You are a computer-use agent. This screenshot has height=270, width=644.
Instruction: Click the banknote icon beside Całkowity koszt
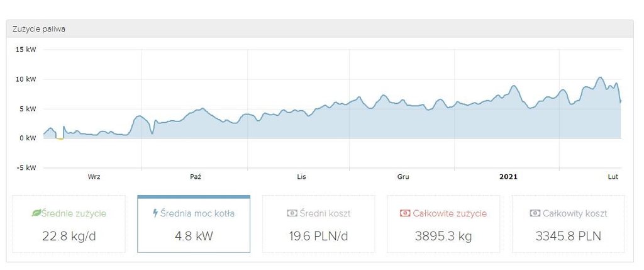tap(535, 213)
